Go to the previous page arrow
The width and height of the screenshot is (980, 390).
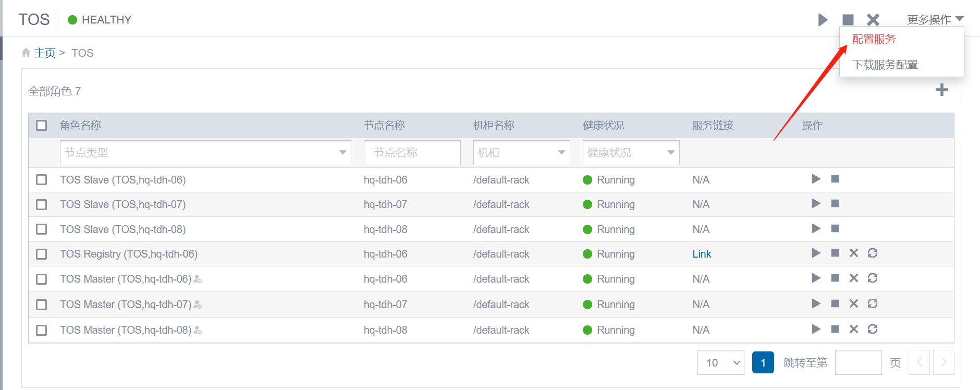coord(920,362)
